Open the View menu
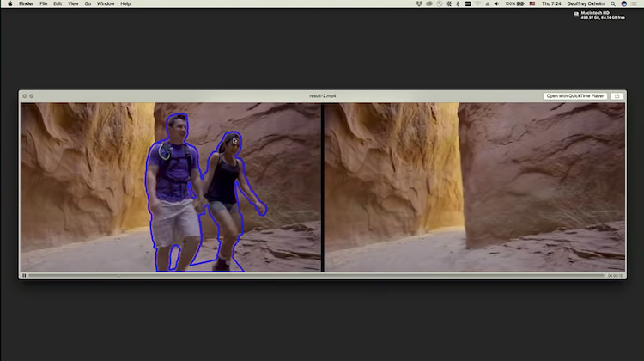This screenshot has height=361, width=644. click(73, 3)
